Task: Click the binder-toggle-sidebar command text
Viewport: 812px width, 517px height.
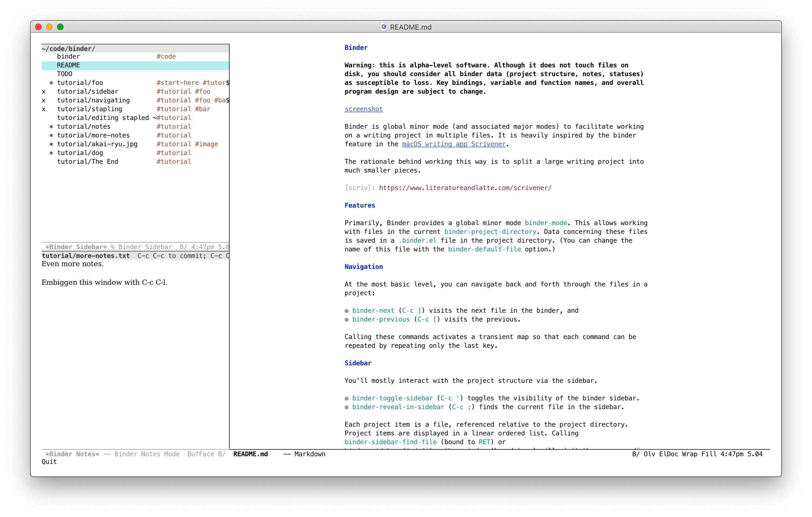Action: (x=392, y=398)
